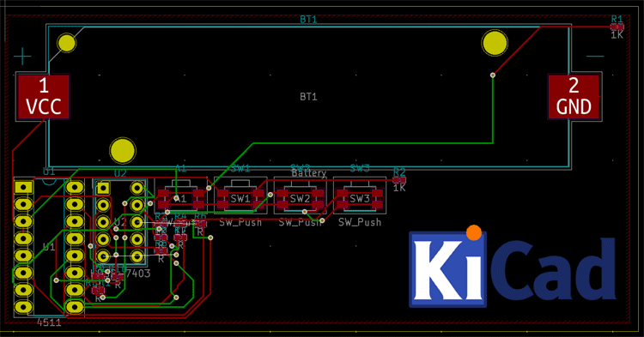Click the cyan SW3 reference label
The image size is (644, 337).
pos(360,168)
